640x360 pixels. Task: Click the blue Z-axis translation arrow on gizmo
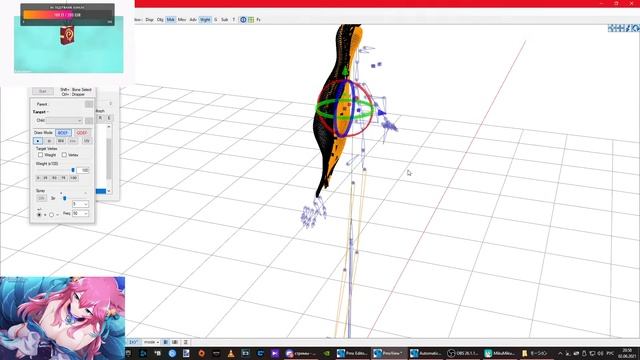coord(381,112)
